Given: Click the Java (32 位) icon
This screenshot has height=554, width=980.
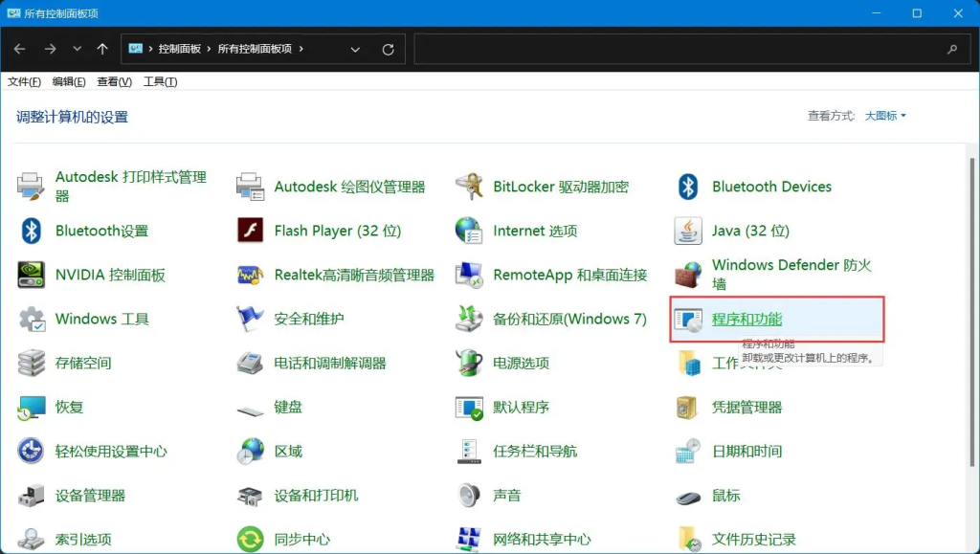Looking at the screenshot, I should click(688, 231).
